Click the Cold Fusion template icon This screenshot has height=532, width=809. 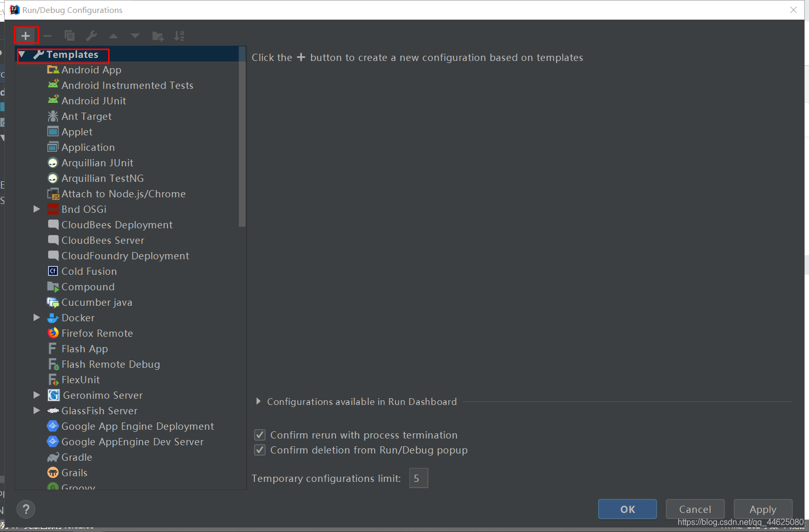(x=53, y=271)
